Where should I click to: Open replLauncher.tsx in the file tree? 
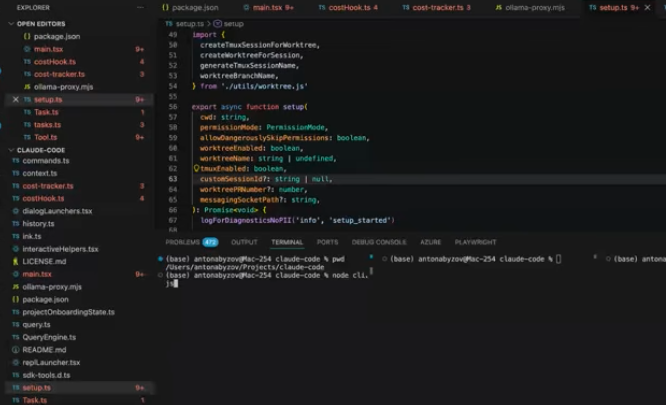click(x=51, y=363)
